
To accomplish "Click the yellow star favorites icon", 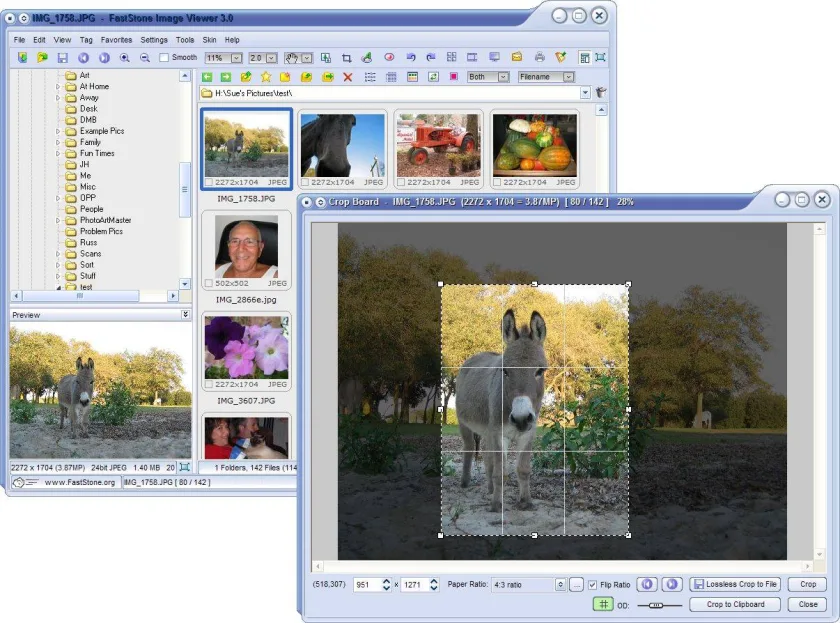I will pyautogui.click(x=266, y=77).
